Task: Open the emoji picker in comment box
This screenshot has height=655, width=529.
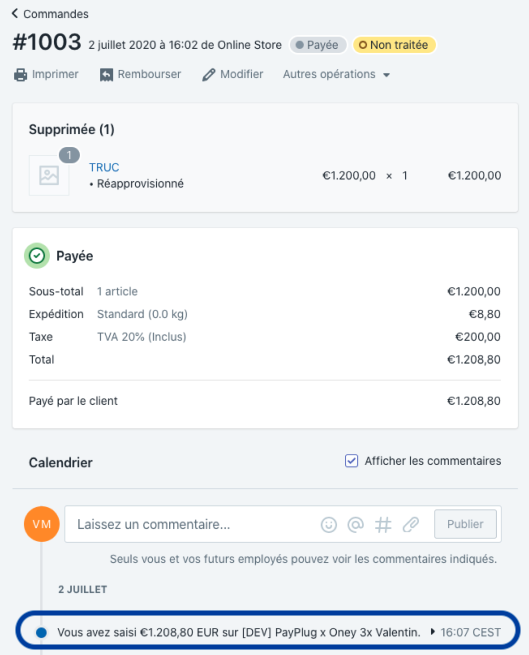Action: click(x=329, y=524)
